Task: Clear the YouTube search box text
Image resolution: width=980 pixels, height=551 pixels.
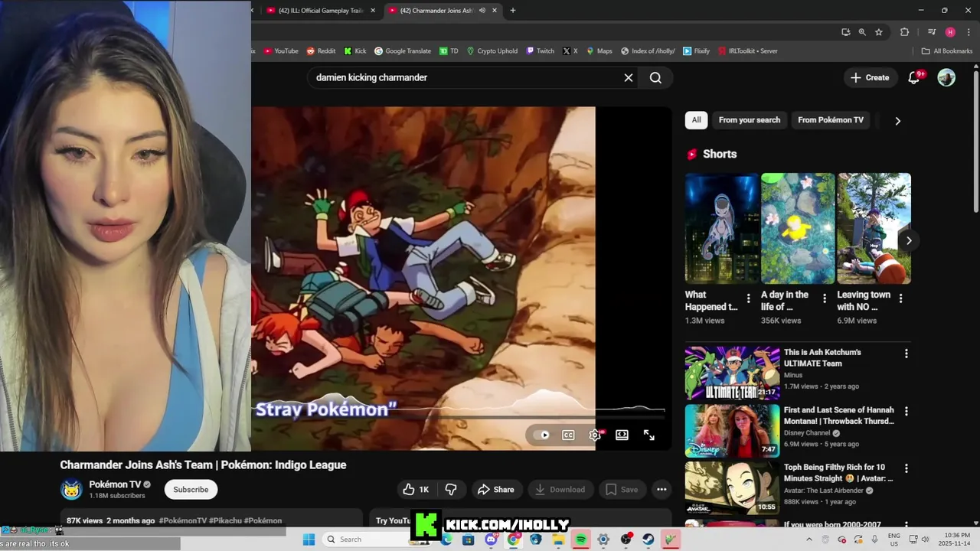Action: pos(629,77)
